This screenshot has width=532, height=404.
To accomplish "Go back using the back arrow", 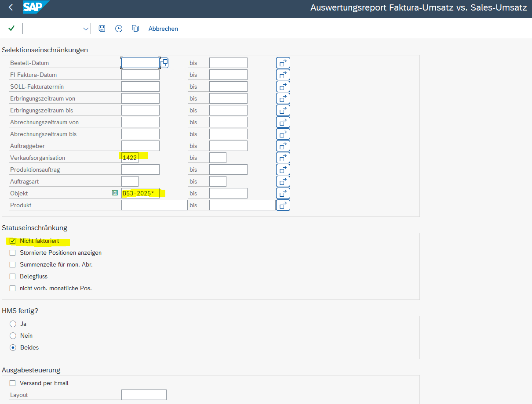I will coord(11,7).
